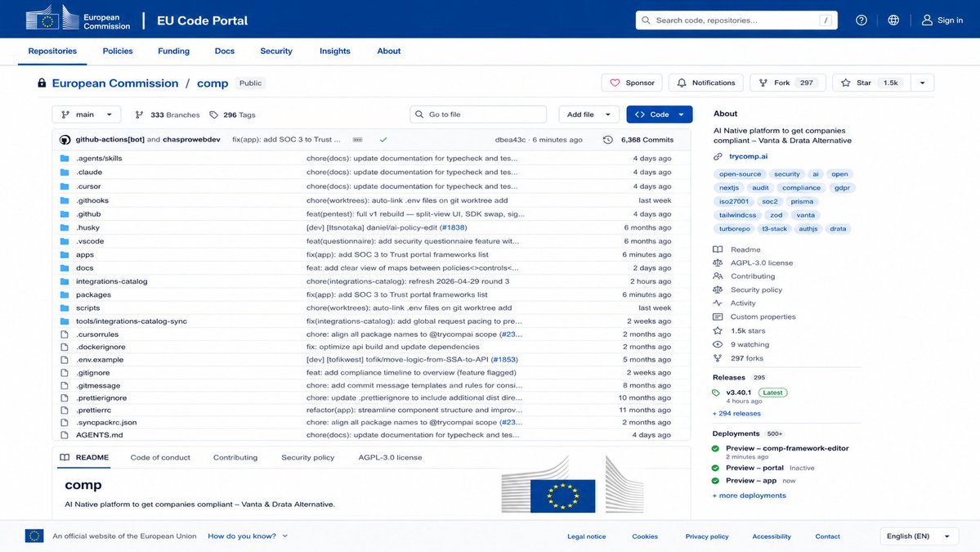Click the Accessibility footer link
Screen dimensions: 980x552
(772, 536)
